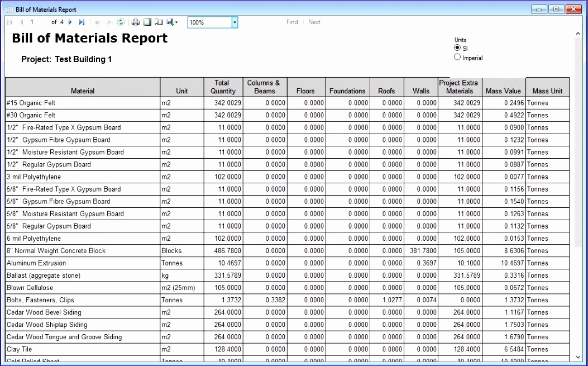The width and height of the screenshot is (588, 366).
Task: Go to the next report page
Action: (69, 22)
